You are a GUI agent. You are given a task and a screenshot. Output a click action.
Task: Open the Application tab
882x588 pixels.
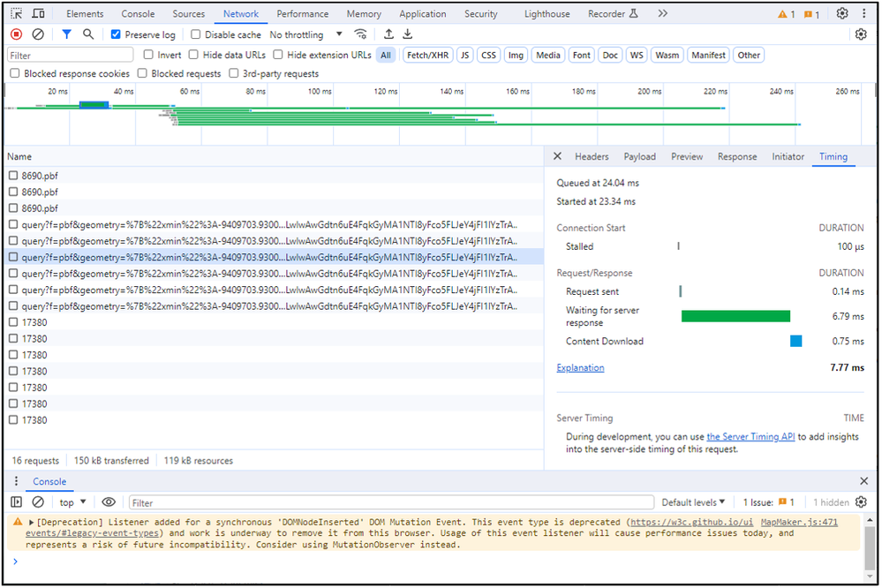pos(422,13)
